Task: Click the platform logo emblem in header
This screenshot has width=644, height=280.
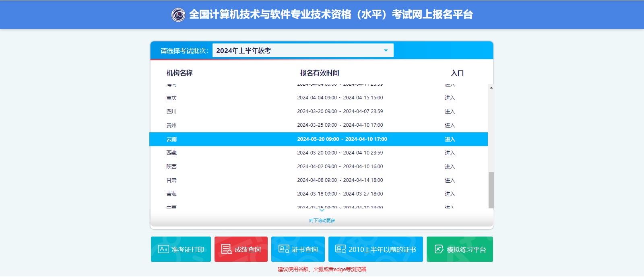Action: [178, 15]
